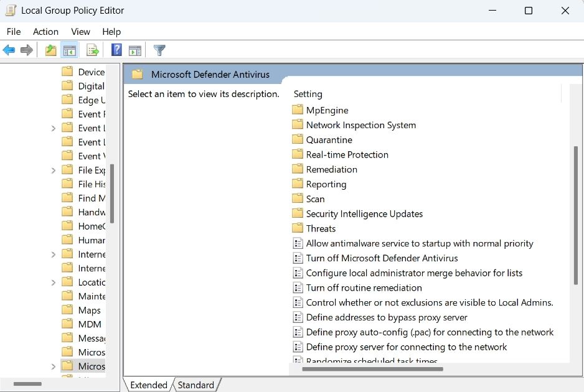Click the MDM folder icon in tree

coord(67,324)
